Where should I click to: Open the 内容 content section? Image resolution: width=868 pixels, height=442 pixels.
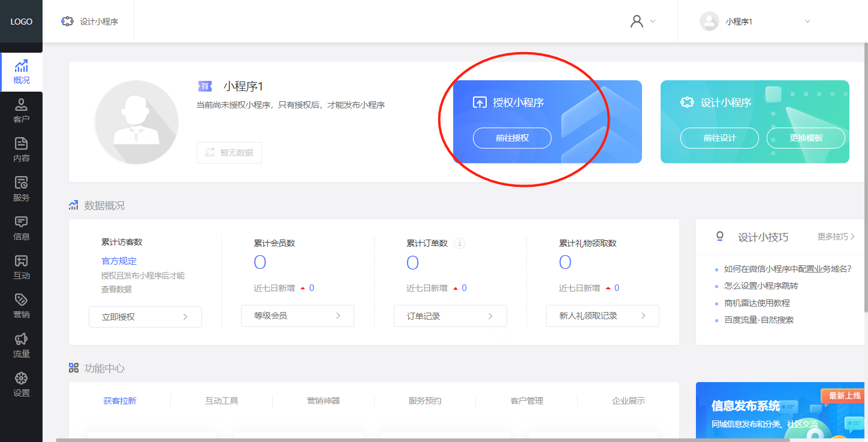click(21, 149)
